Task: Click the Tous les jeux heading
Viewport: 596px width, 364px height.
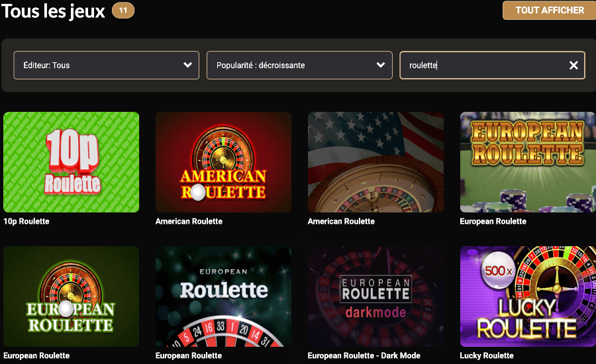Action: 53,11
